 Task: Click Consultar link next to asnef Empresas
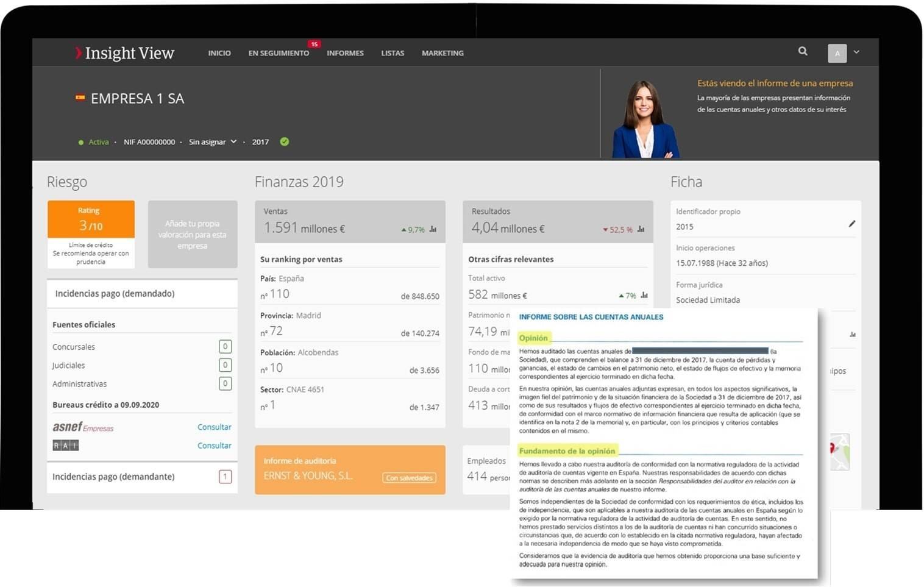pyautogui.click(x=214, y=427)
